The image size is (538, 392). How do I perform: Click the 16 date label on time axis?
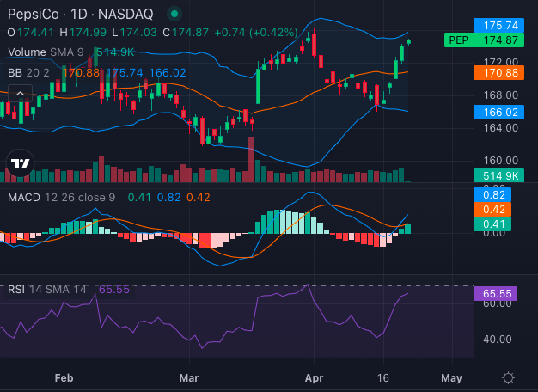tap(383, 378)
